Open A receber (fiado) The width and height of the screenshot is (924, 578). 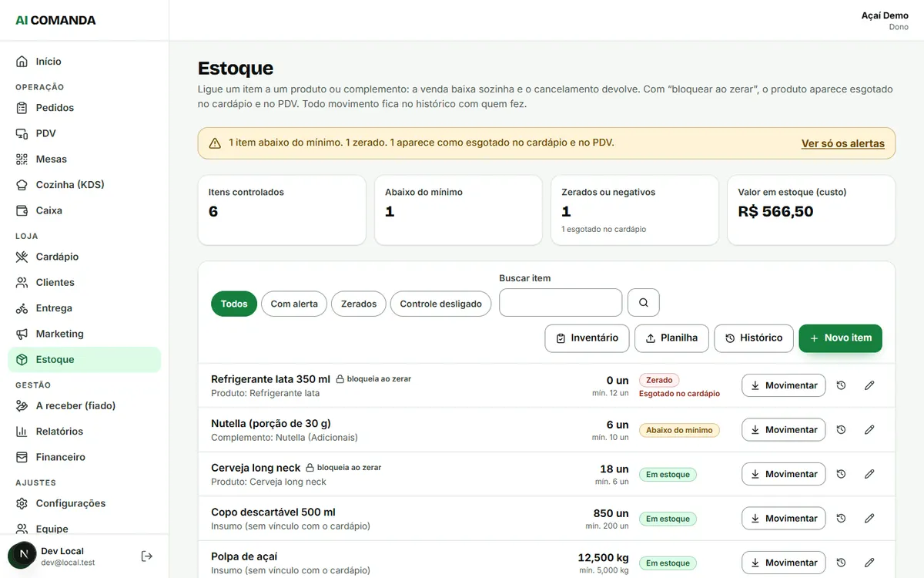click(x=85, y=405)
